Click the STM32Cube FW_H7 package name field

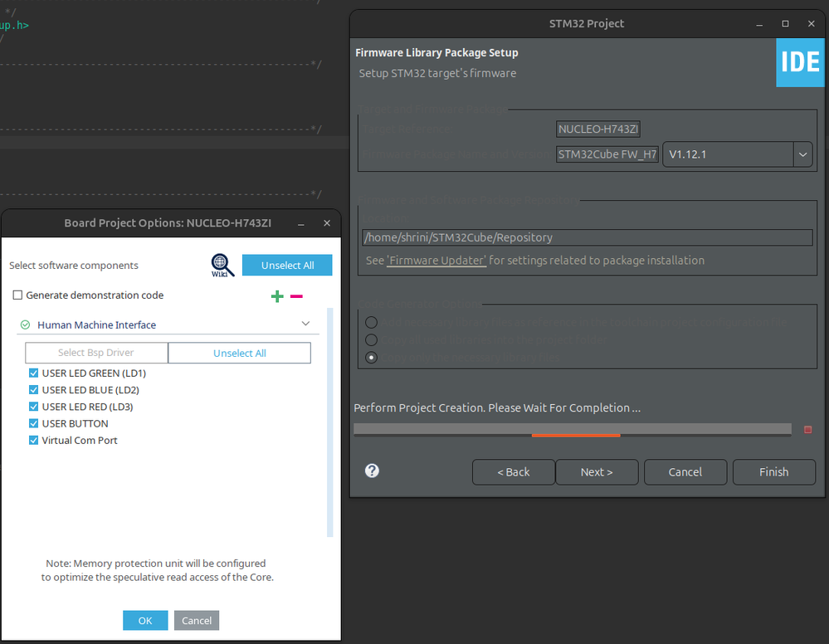pyautogui.click(x=607, y=154)
